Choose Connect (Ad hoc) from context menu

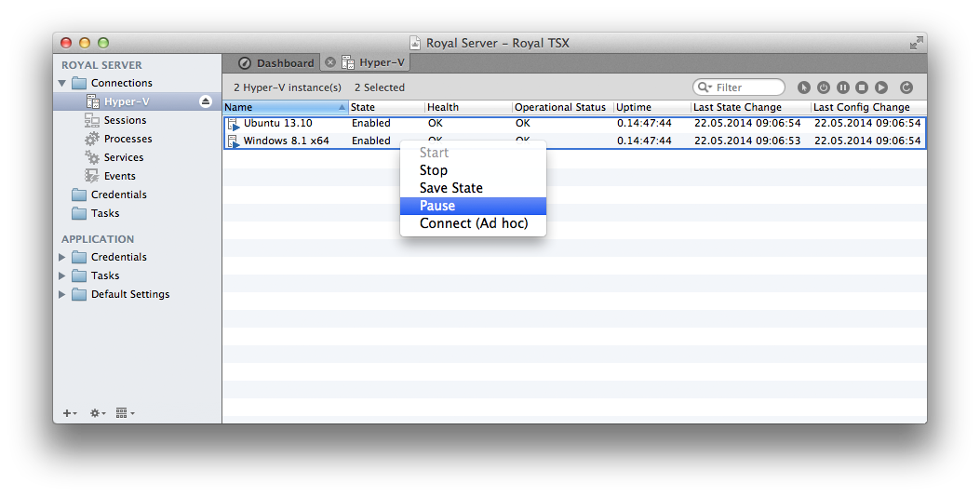(473, 223)
